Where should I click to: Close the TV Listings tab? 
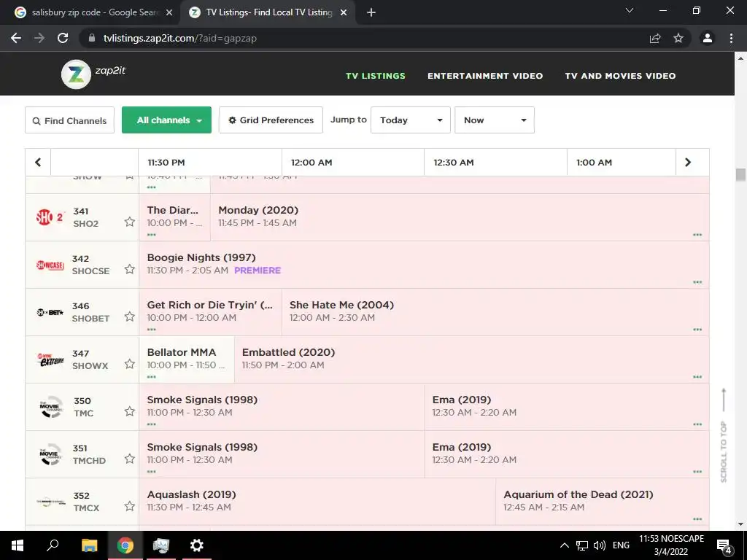344,13
